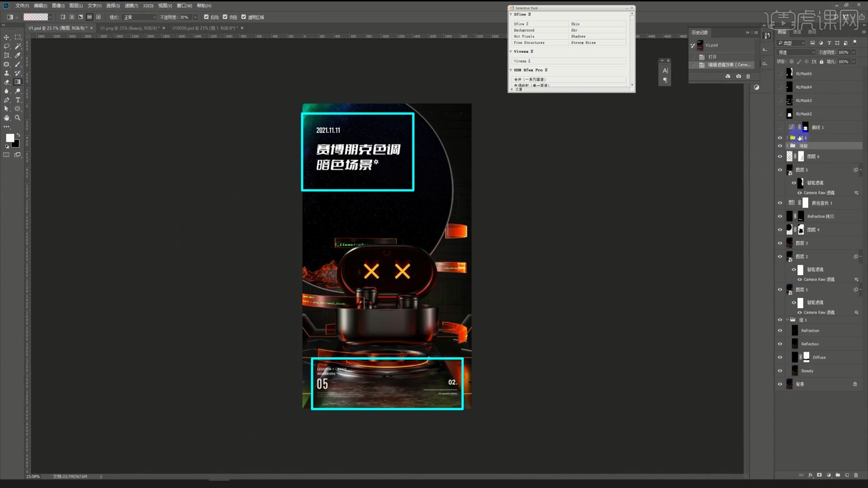Hide the Beauty layer

(x=780, y=371)
